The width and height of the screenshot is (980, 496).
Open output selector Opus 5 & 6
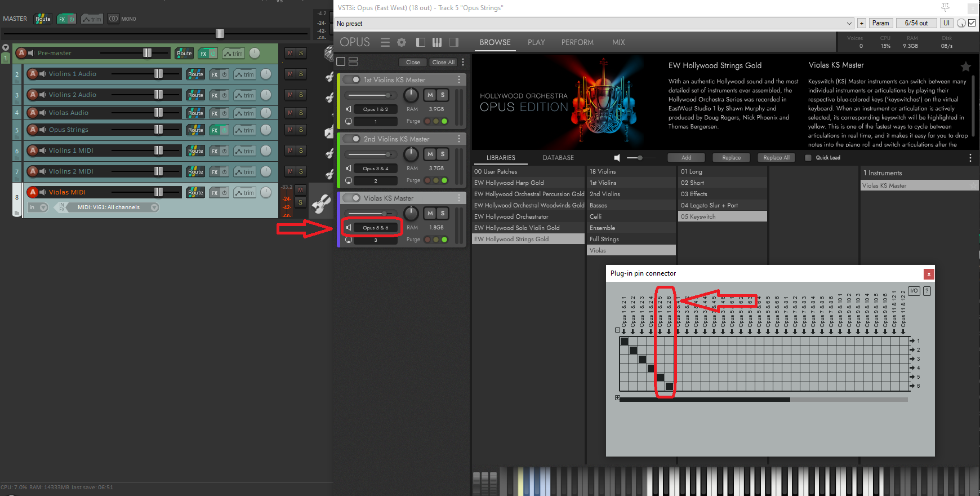[x=375, y=228]
